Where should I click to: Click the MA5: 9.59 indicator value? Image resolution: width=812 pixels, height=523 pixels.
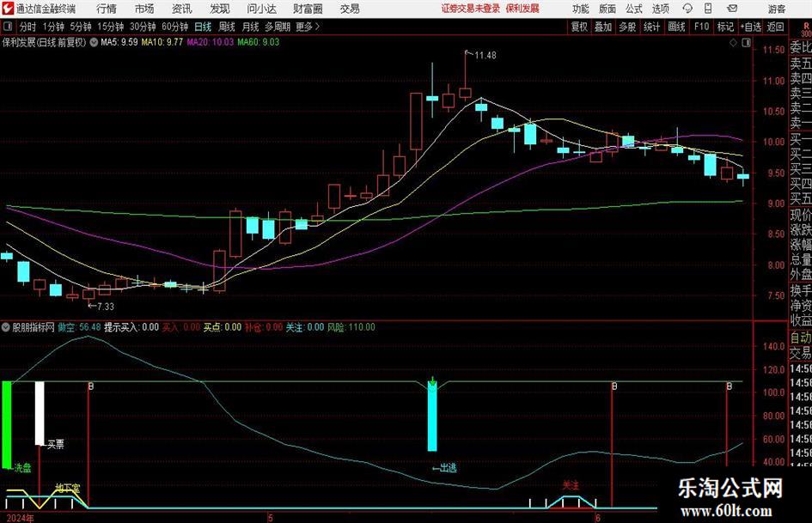pos(119,42)
